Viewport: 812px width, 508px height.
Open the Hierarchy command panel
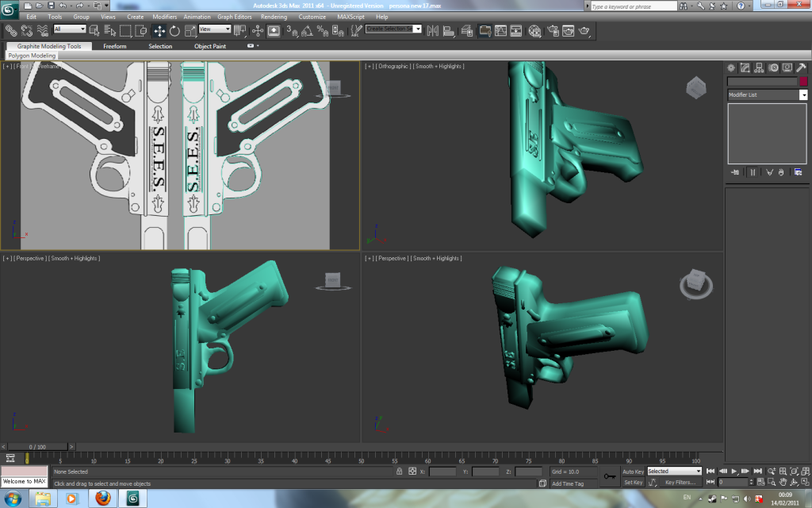(759, 68)
